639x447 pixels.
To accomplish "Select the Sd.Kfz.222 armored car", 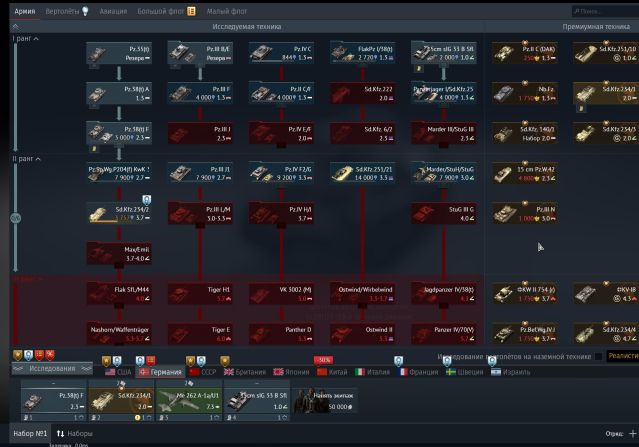I will coord(361,93).
